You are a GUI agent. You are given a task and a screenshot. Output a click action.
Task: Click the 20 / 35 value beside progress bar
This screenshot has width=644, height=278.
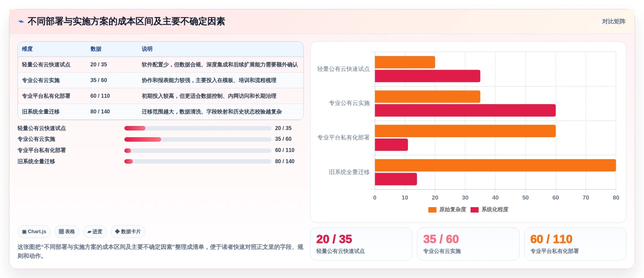283,128
